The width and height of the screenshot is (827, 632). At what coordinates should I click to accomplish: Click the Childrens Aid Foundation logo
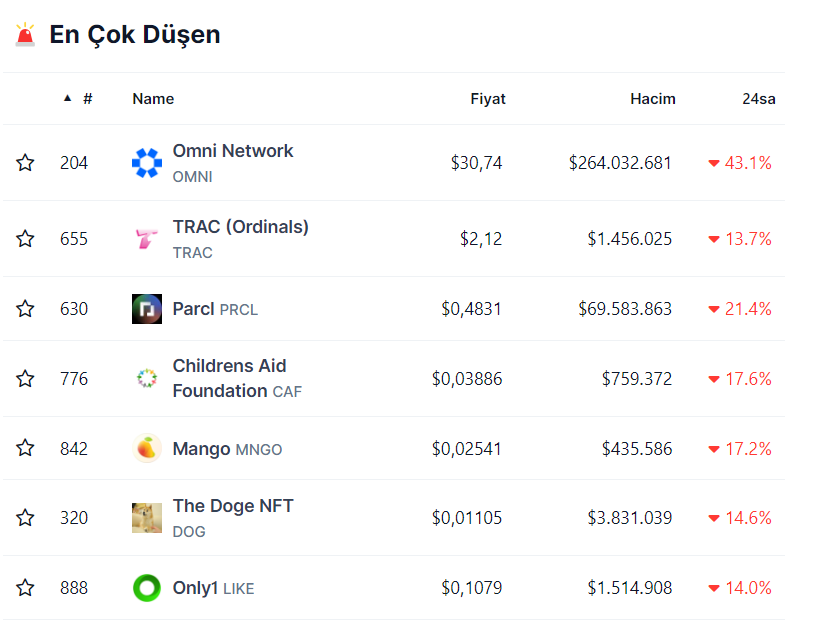147,379
